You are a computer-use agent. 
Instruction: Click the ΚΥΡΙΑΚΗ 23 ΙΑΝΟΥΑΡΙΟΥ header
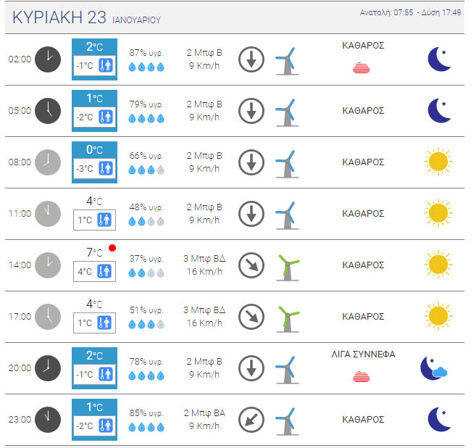coord(85,17)
